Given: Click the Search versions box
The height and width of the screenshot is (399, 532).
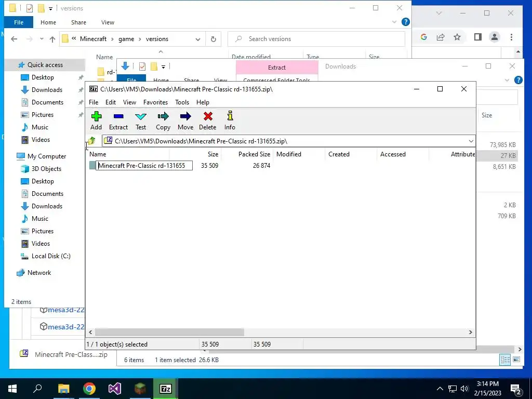Looking at the screenshot, I should [316, 39].
